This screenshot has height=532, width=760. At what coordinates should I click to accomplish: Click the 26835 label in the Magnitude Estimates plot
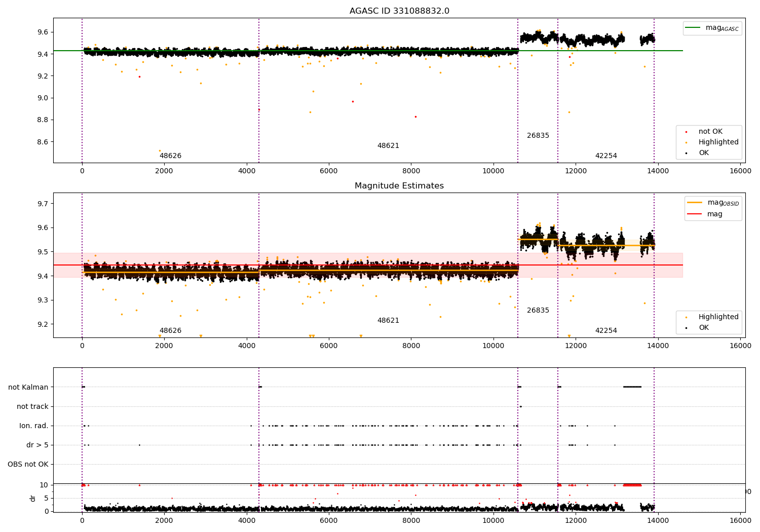click(538, 311)
